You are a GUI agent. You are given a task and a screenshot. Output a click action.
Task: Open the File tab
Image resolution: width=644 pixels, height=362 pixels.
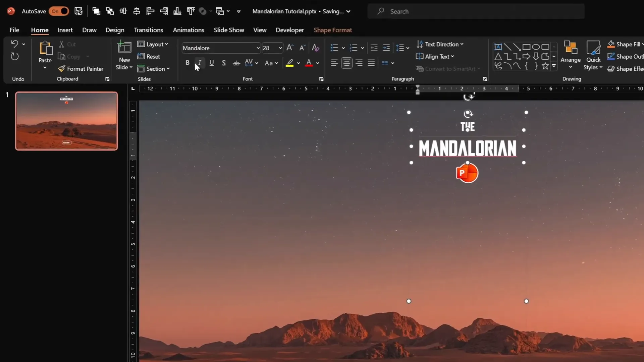(14, 30)
